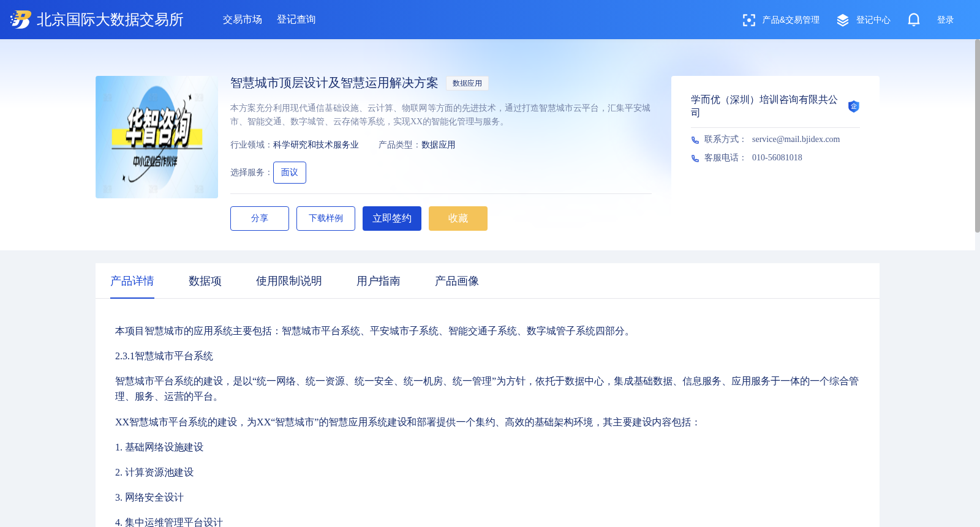Click list item 3. 网络安全设计
980x527 pixels.
[x=149, y=498]
